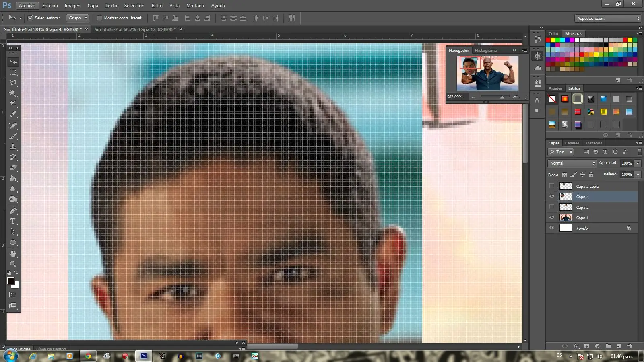Create a new group folder in Capas
Screen dimensions: 644x362
(x=608, y=346)
